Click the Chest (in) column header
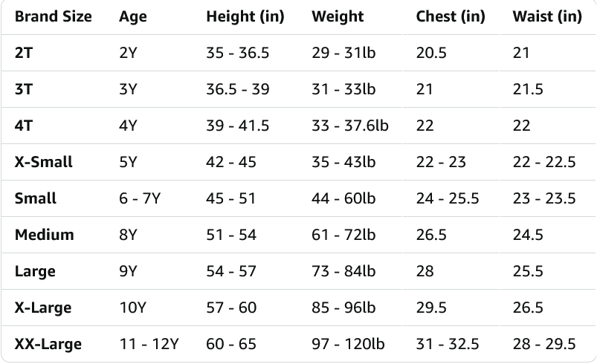Screen dimensions: 600x364 [x=452, y=16]
